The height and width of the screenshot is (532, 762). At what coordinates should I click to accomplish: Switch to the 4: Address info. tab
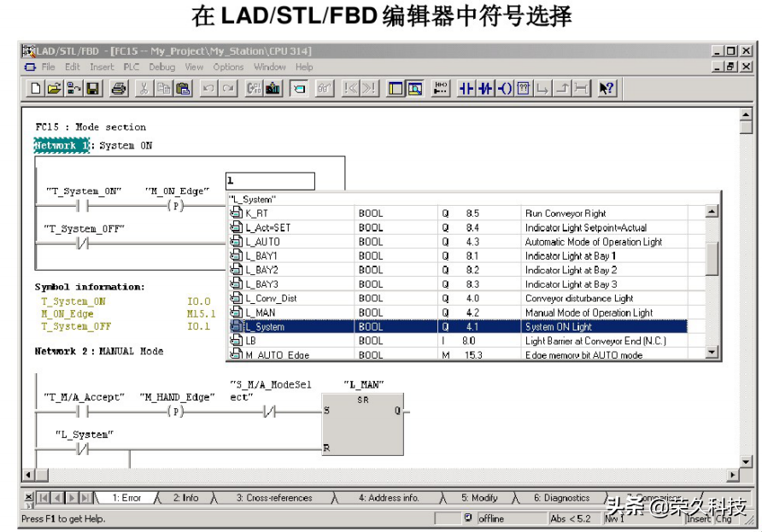click(389, 498)
